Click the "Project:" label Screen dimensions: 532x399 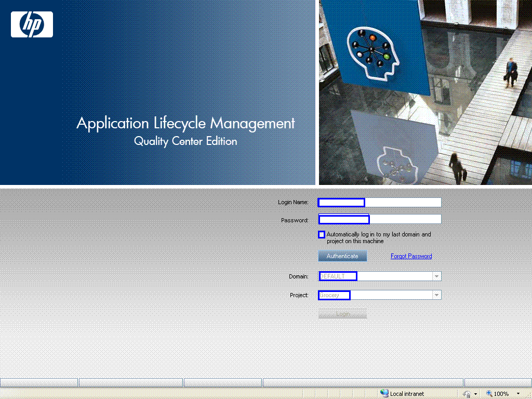point(299,295)
